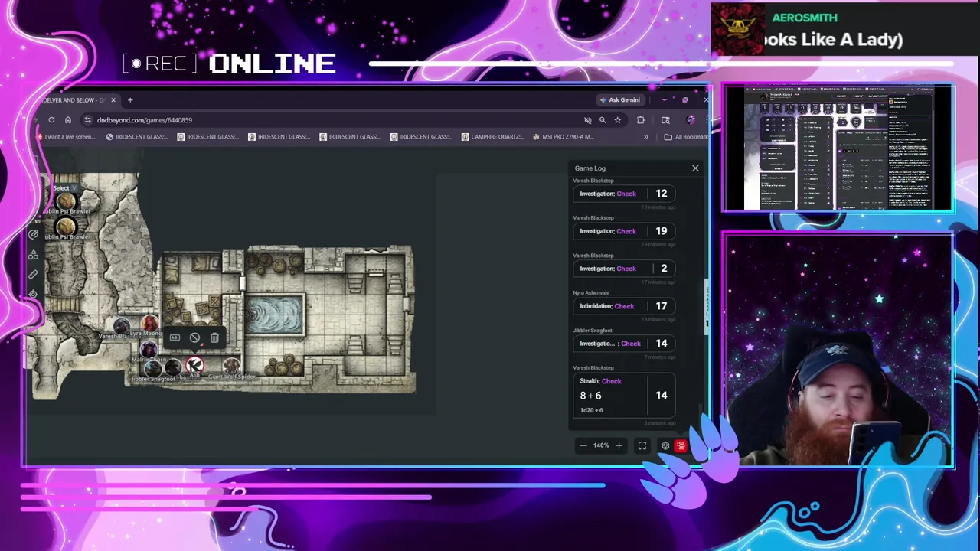Open MSI PRO Z790-A bookmark
The image size is (980, 551).
click(563, 137)
